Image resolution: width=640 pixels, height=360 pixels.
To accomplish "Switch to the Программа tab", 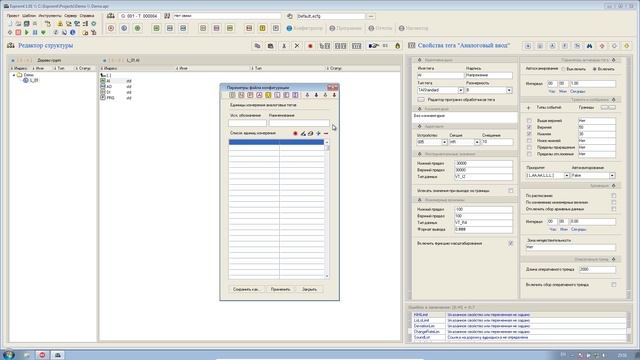I will tap(345, 28).
